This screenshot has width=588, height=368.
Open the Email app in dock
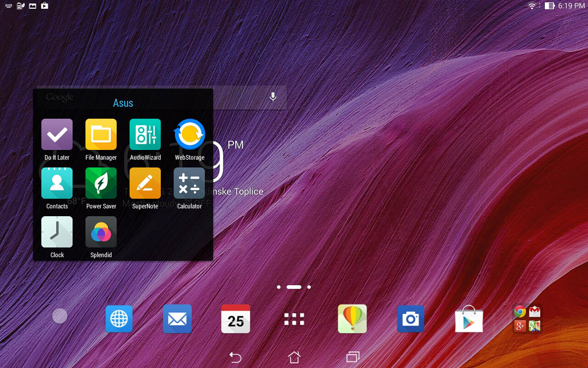(x=177, y=318)
